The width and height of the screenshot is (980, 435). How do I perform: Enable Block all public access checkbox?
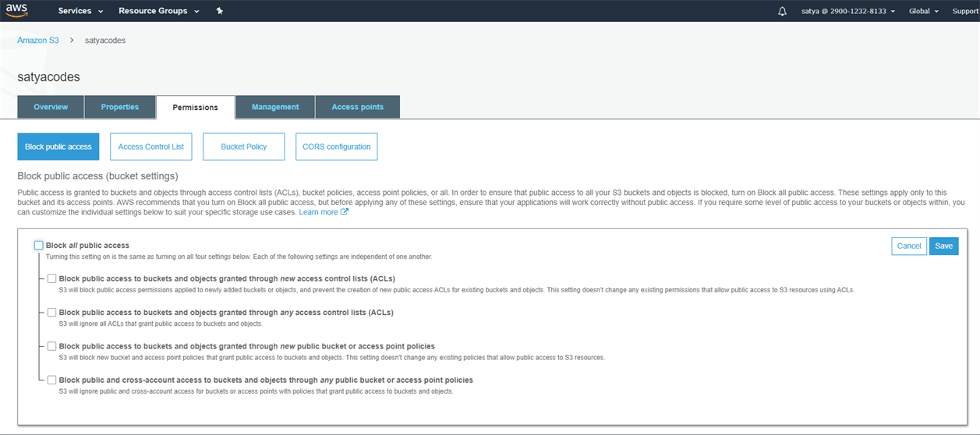(39, 246)
